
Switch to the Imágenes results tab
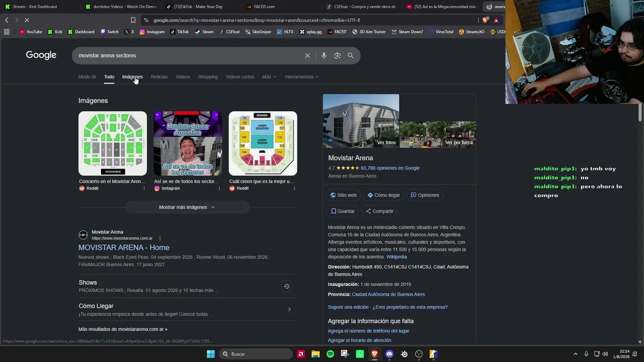click(132, 77)
